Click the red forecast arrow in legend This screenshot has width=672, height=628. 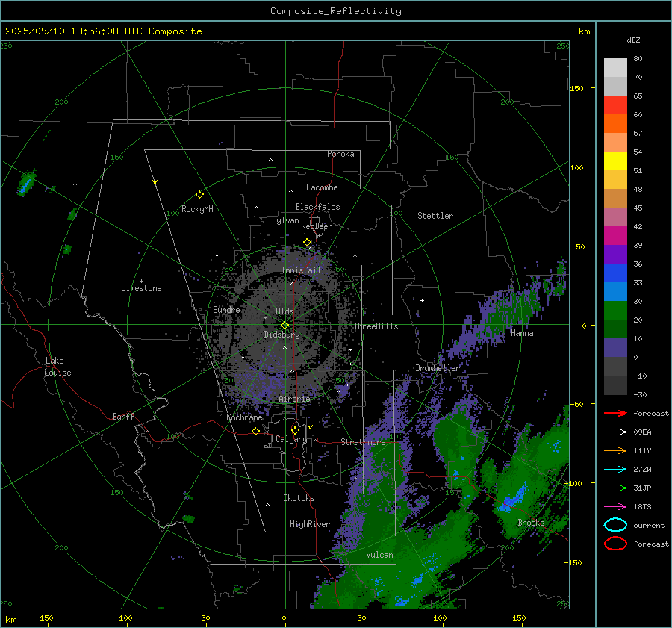pos(615,413)
